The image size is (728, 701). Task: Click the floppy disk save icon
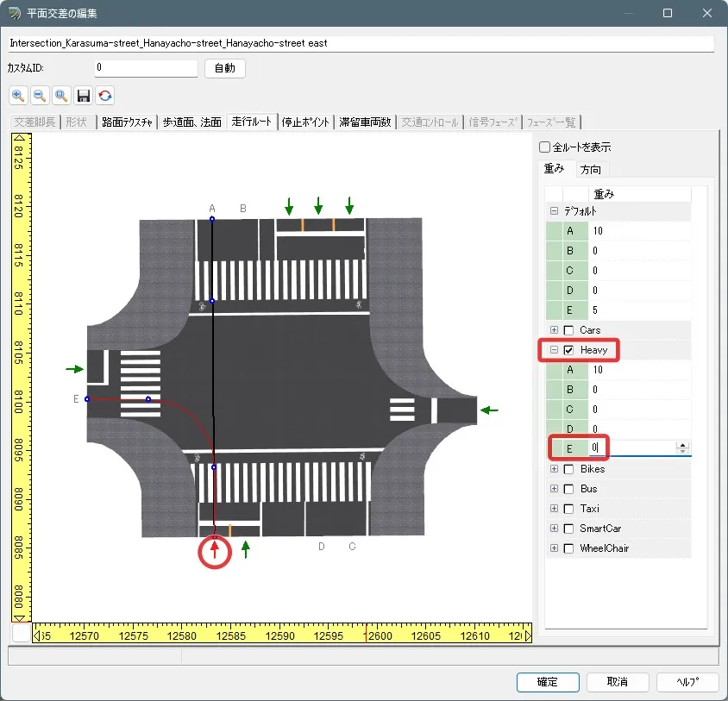click(84, 96)
